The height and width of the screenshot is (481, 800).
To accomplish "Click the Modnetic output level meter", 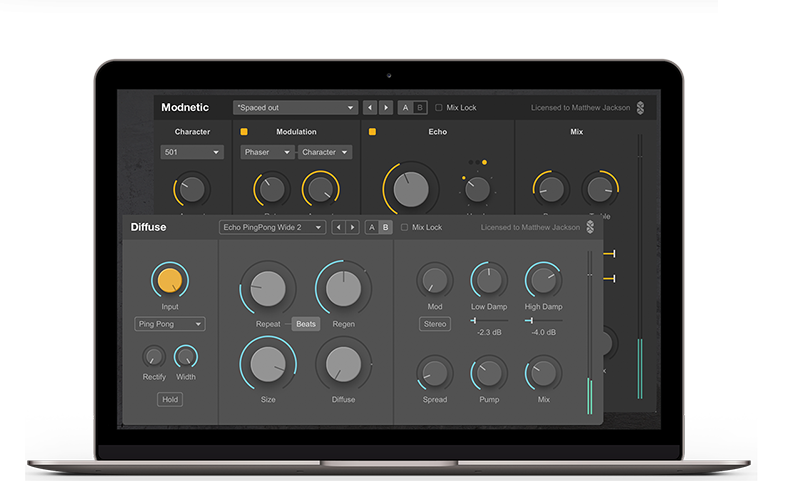I will point(640,266).
